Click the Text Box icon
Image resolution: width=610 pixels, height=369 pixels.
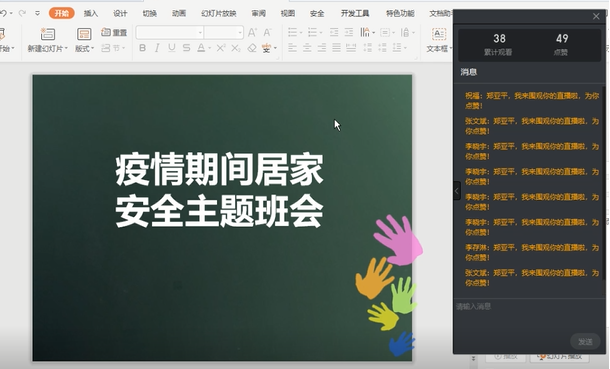tap(438, 34)
